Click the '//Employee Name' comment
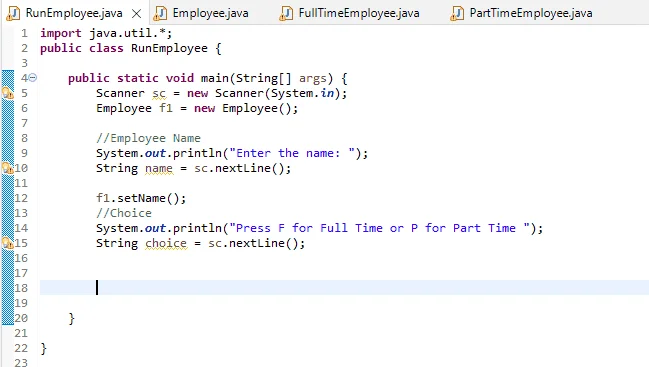649x367 pixels. 148,138
